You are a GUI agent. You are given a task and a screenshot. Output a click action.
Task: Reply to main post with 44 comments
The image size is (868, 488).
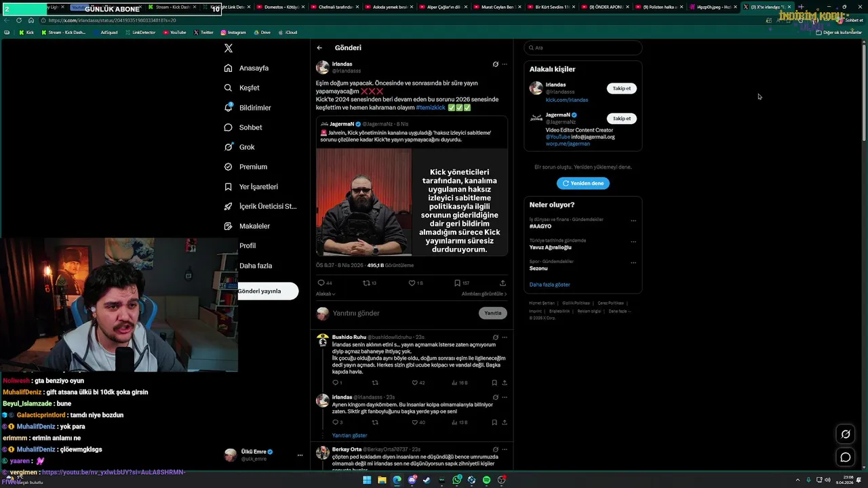point(325,283)
